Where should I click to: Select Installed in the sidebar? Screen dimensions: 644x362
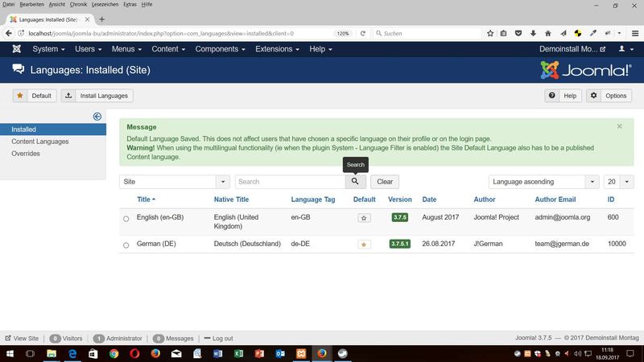tap(53, 130)
